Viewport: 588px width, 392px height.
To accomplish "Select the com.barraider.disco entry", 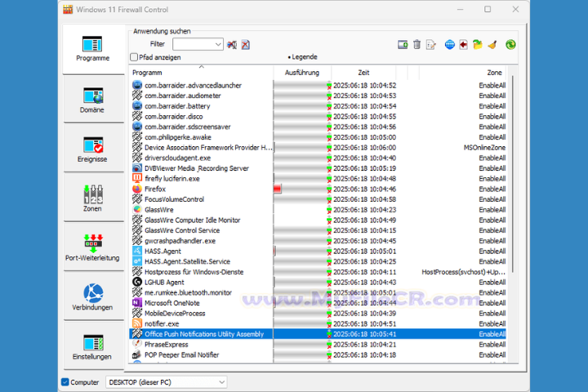I will pyautogui.click(x=318, y=117).
